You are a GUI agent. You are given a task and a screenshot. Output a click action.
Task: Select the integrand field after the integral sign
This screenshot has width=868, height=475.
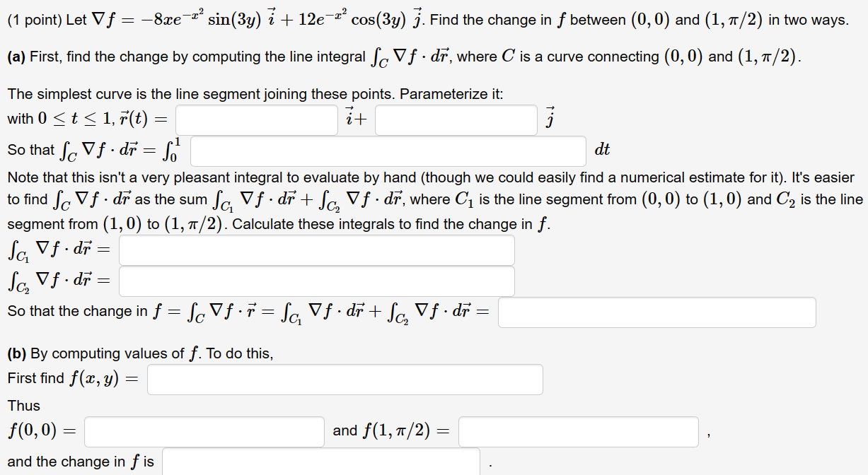[387, 151]
